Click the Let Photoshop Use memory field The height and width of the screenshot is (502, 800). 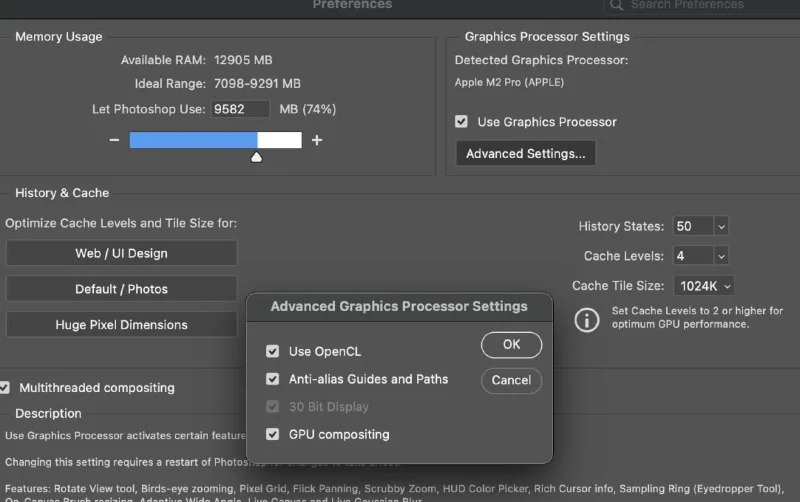coord(240,109)
